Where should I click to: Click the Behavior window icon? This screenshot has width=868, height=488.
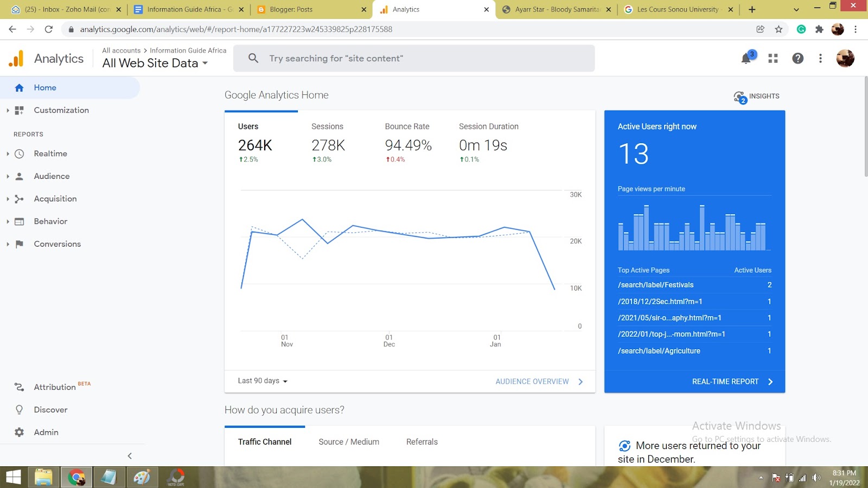pyautogui.click(x=20, y=221)
